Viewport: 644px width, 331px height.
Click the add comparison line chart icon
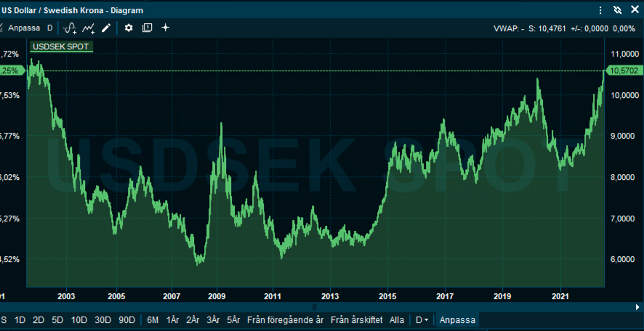[x=89, y=28]
